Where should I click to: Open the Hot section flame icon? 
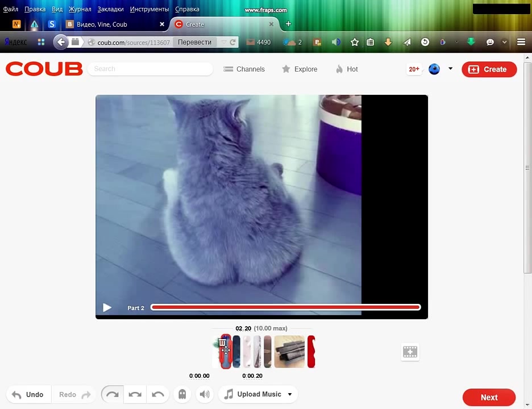(339, 69)
